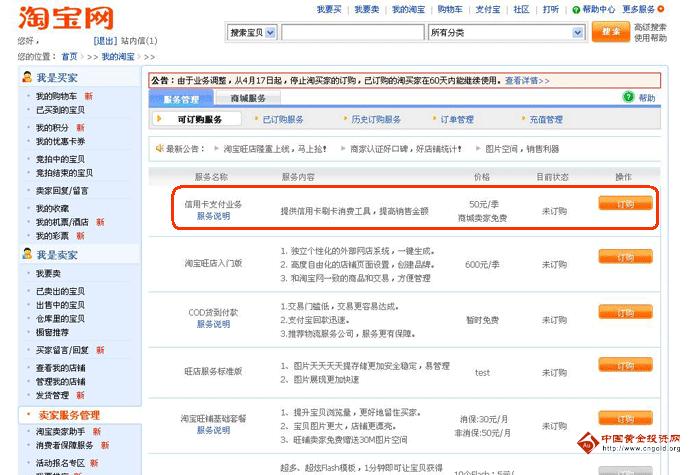Open 发货管理 in the sidebar
The height and width of the screenshot is (475, 700).
click(x=52, y=395)
